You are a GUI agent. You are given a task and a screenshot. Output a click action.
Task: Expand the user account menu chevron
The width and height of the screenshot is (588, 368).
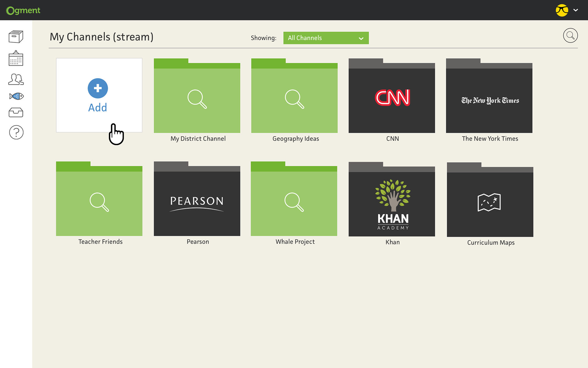(576, 10)
